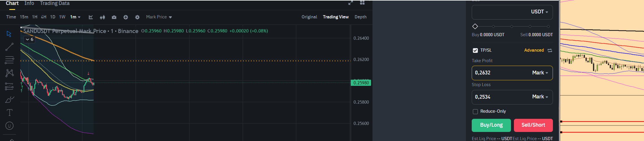This screenshot has height=141, width=644.
Task: Switch to the Depth chart view
Action: click(361, 17)
